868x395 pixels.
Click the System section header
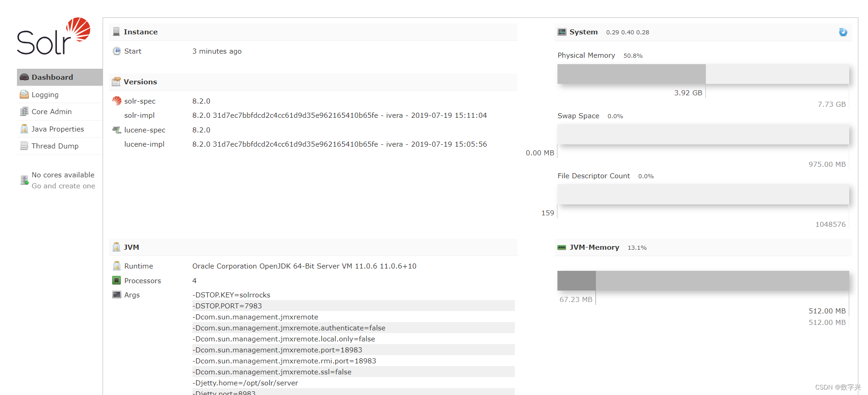tap(703, 32)
